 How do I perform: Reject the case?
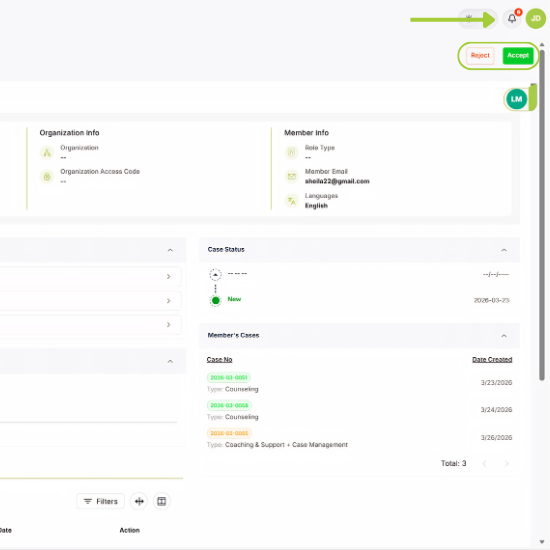pos(480,55)
